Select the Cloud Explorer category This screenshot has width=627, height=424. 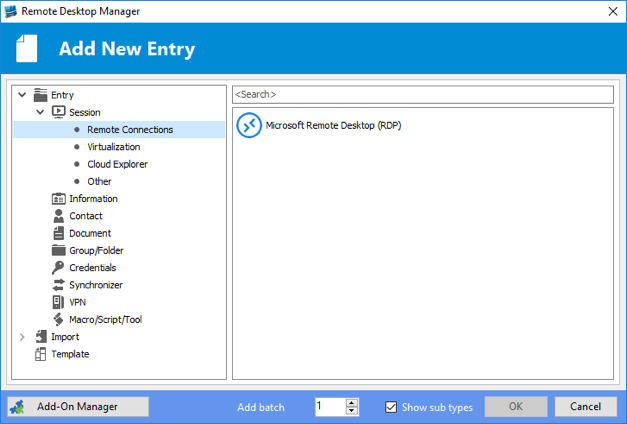118,164
